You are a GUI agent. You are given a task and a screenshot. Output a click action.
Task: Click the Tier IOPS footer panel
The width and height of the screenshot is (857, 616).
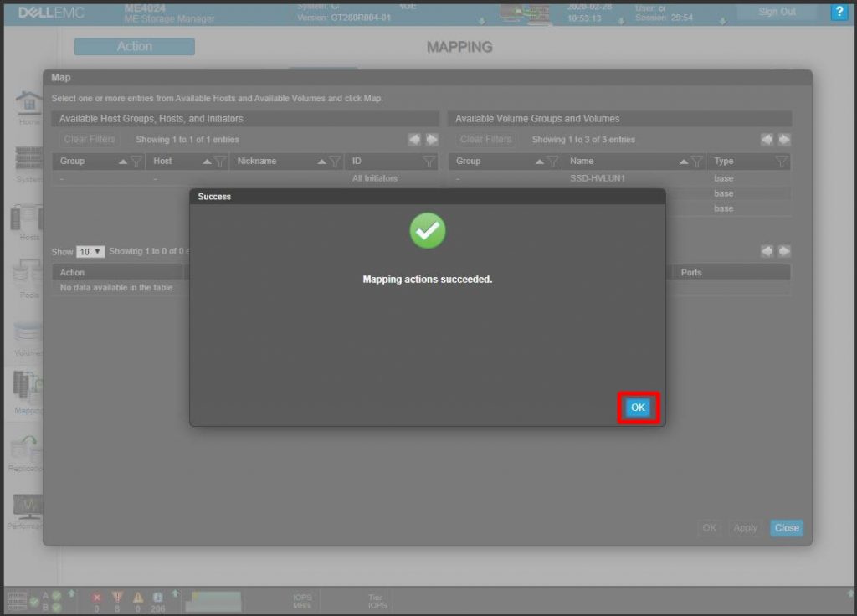tap(377, 601)
